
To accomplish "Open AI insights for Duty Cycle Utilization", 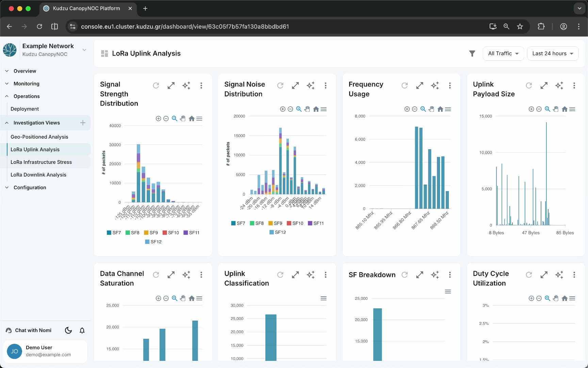I will (559, 275).
